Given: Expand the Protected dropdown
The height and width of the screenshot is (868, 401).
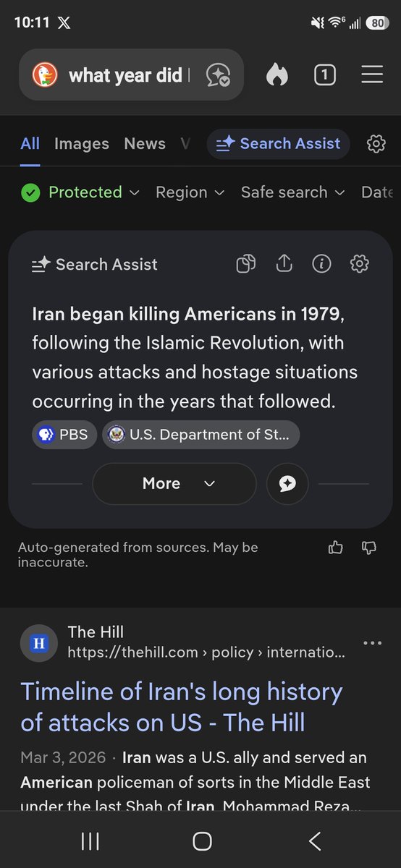Looking at the screenshot, I should [x=80, y=192].
